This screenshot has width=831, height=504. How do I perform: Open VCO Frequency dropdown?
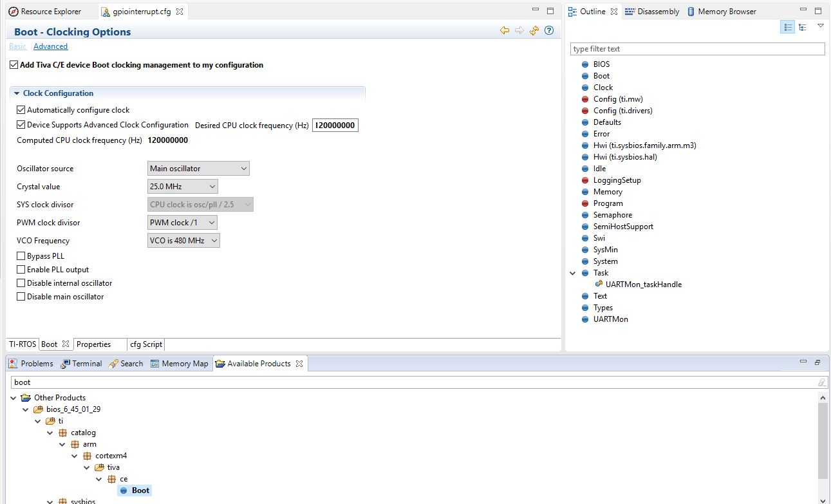point(184,241)
